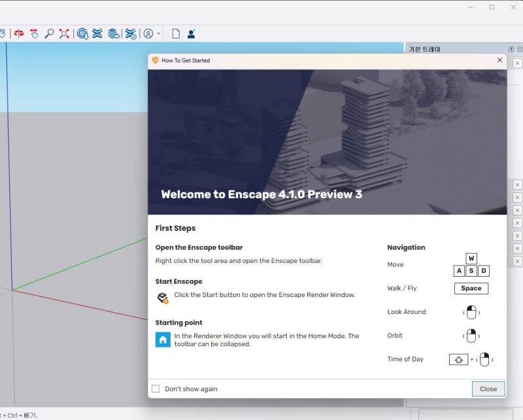Maximize the SketchUp window

[x=492, y=7]
